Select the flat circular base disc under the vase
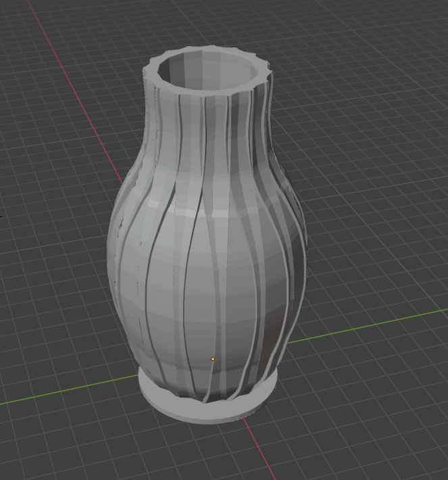The width and height of the screenshot is (448, 480). pyautogui.click(x=208, y=410)
